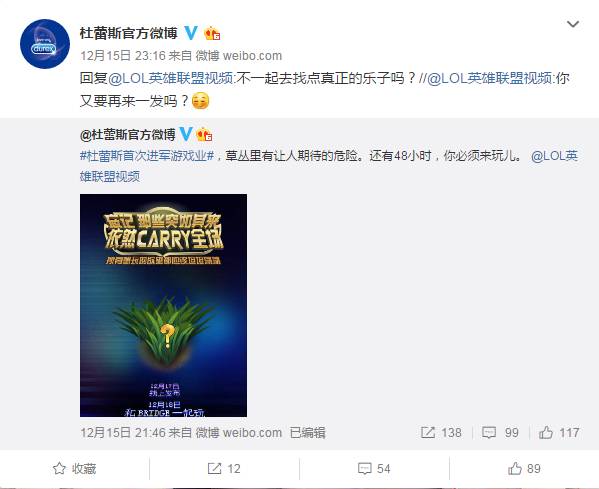Expand the post options chevron menu
The width and height of the screenshot is (599, 489).
point(573,24)
